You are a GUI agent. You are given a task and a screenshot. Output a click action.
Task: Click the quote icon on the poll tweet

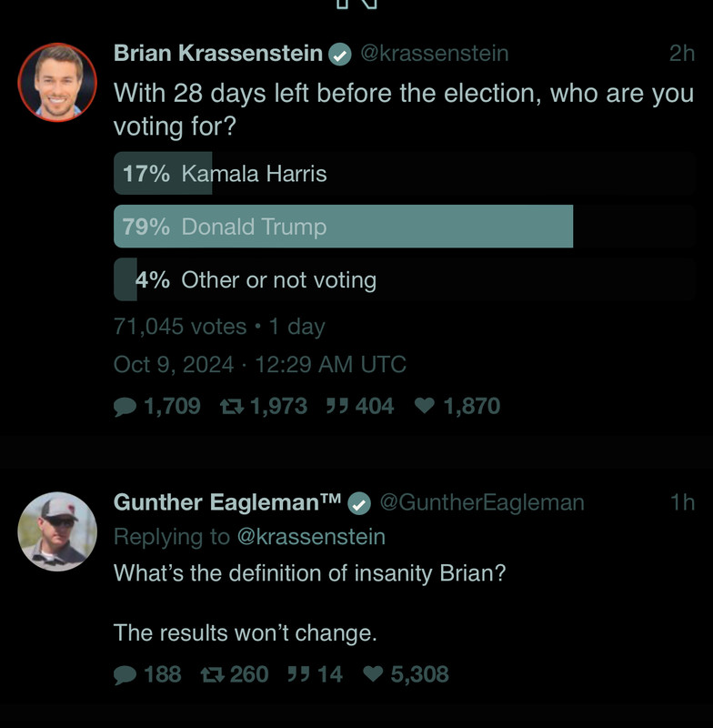[336, 407]
